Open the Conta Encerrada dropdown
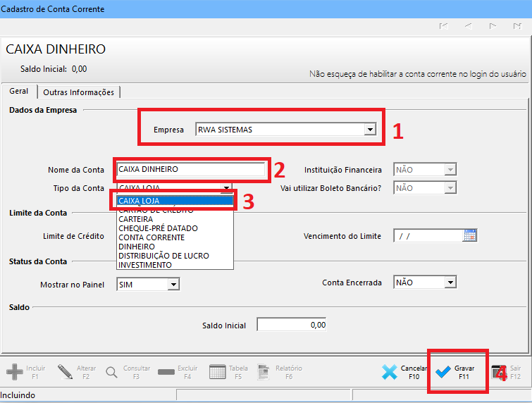 (x=450, y=283)
